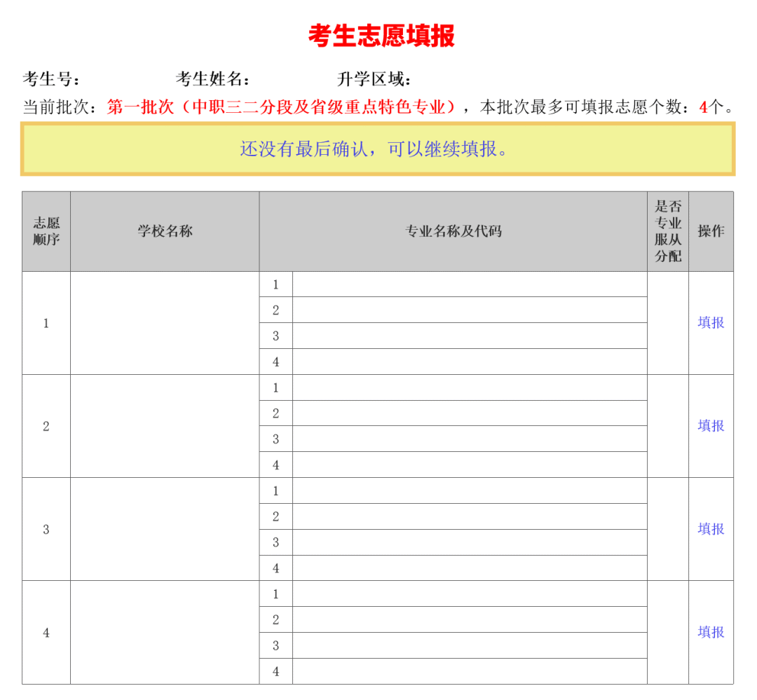Screen dimensions: 757x700
Task: Click the 操作 column header
Action: pyautogui.click(x=711, y=231)
